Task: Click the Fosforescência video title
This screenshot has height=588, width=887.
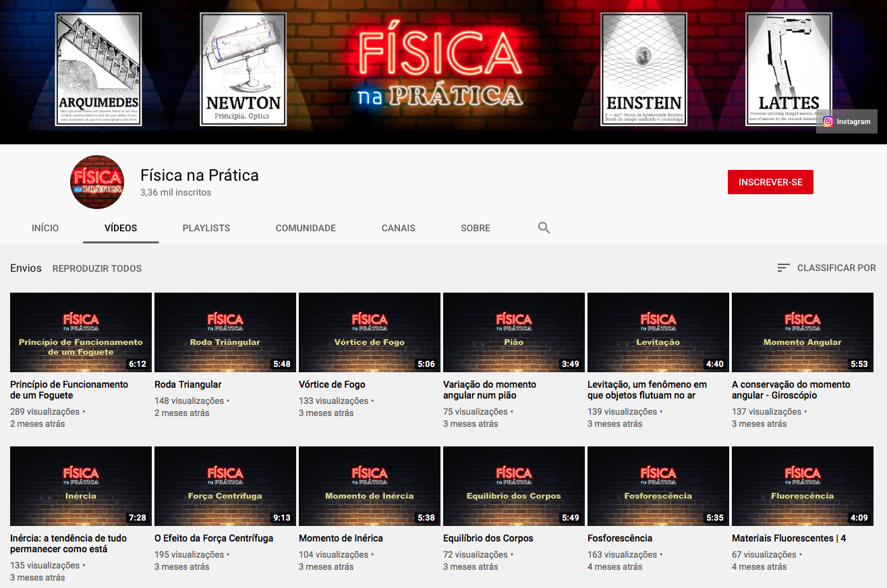Action: [x=620, y=538]
